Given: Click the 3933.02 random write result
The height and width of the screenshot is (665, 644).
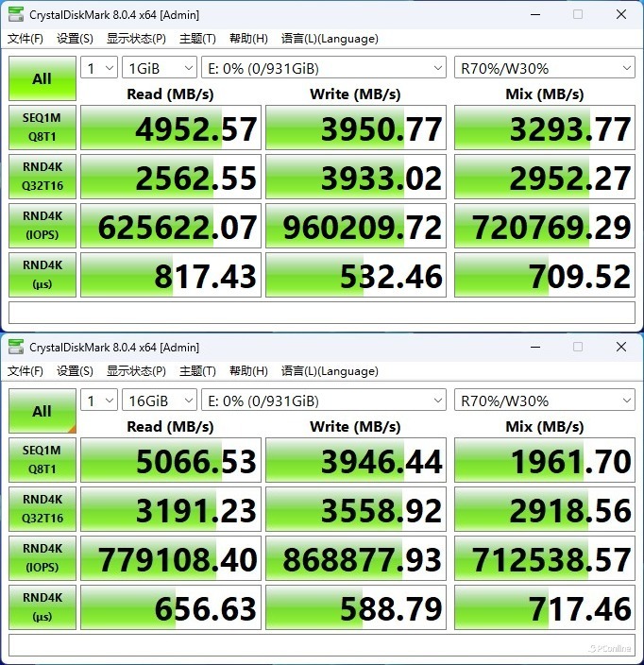Looking at the screenshot, I should [x=356, y=177].
